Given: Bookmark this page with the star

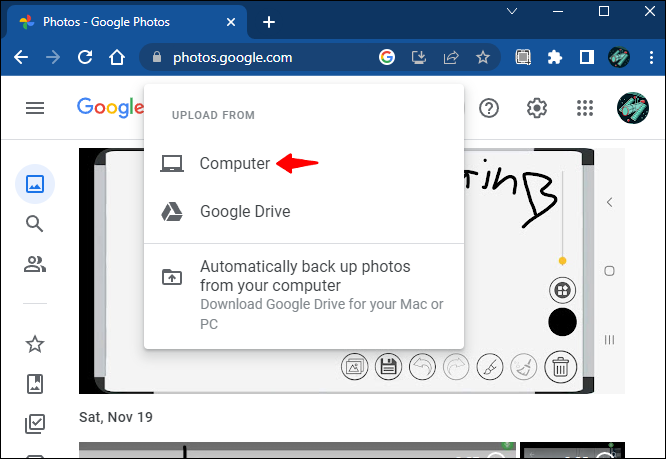Looking at the screenshot, I should point(483,57).
